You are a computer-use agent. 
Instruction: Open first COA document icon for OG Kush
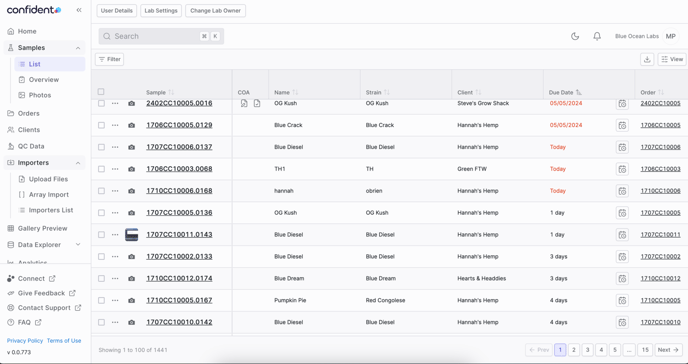(x=244, y=103)
